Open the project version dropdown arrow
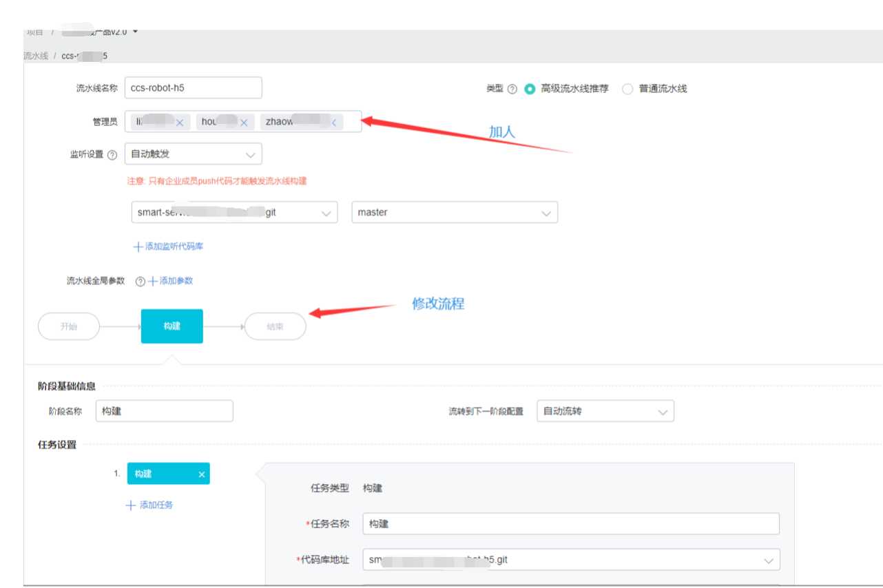The image size is (883, 588). click(135, 32)
